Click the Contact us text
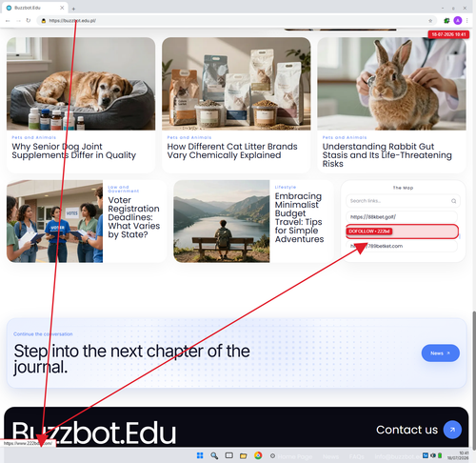The width and height of the screenshot is (476, 463). point(407,430)
